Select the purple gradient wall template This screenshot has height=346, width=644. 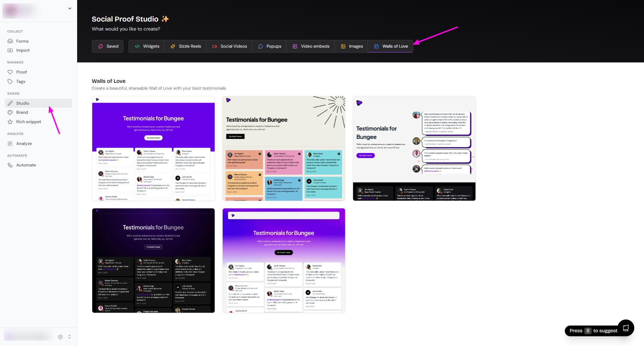pyautogui.click(x=284, y=260)
